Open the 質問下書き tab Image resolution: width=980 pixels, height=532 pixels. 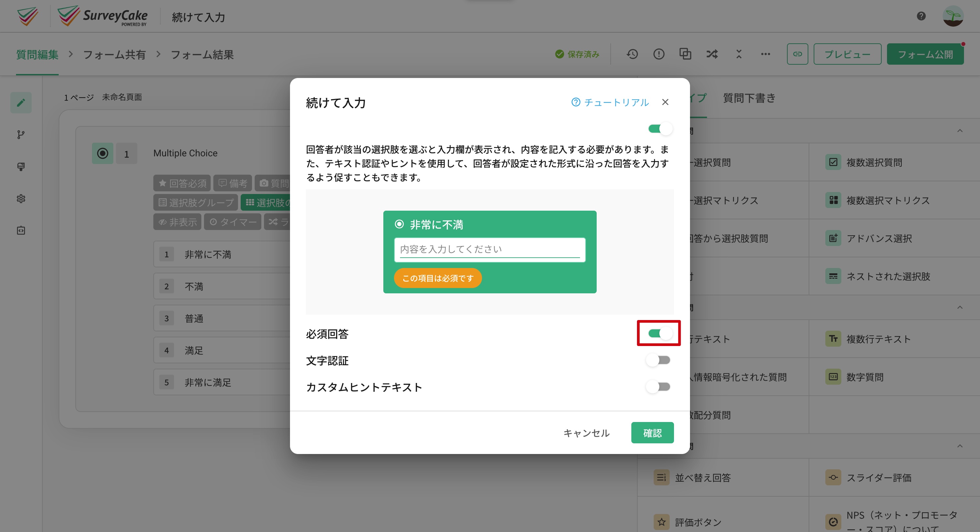749,98
